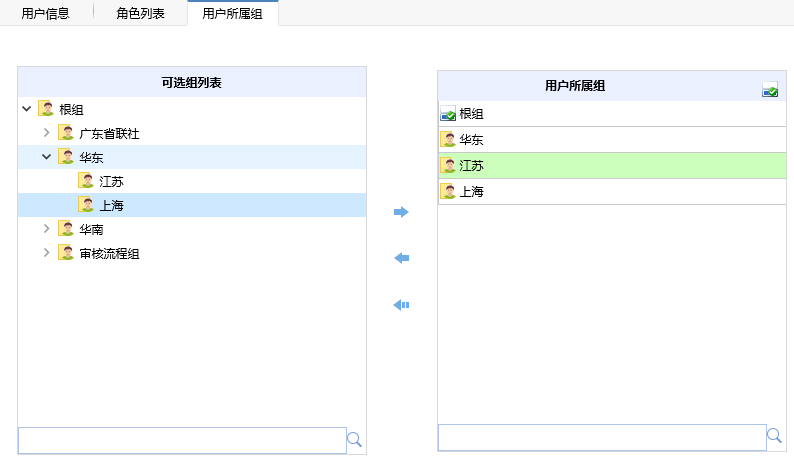Click the search magnifier under 可选组列表
Image resolution: width=794 pixels, height=456 pixels.
(354, 440)
